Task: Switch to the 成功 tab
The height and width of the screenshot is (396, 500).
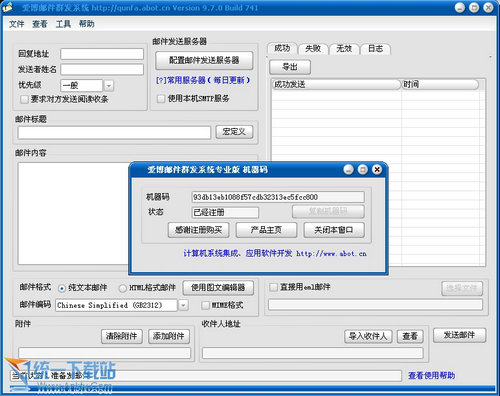Action: pyautogui.click(x=282, y=49)
